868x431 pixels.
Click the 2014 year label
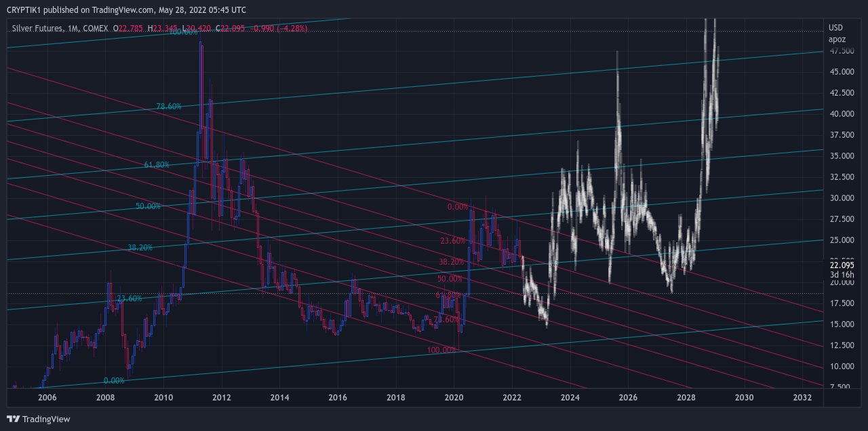[279, 397]
